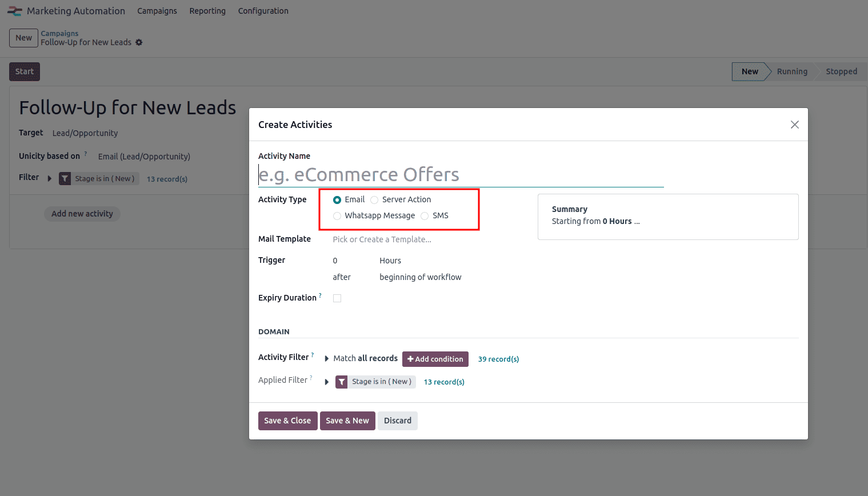Close the Create Activities dialog

point(794,125)
